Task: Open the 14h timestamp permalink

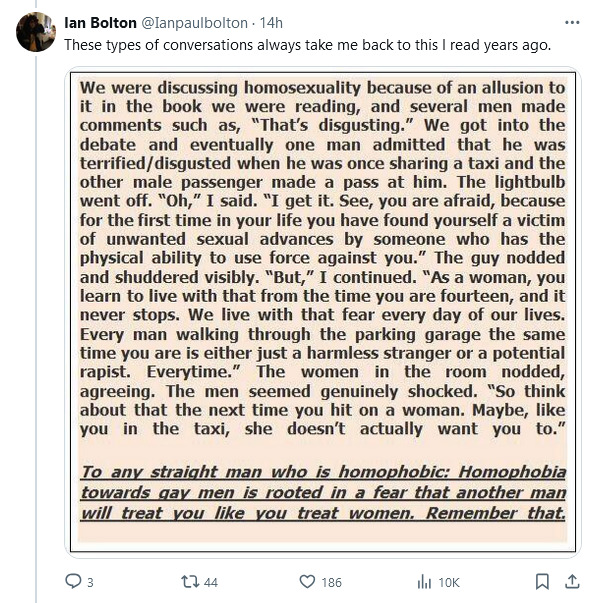Action: [271, 23]
